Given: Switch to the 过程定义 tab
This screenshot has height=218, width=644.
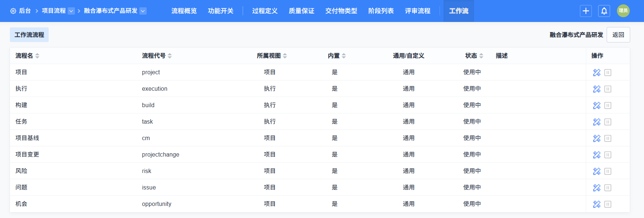Looking at the screenshot, I should (x=265, y=11).
